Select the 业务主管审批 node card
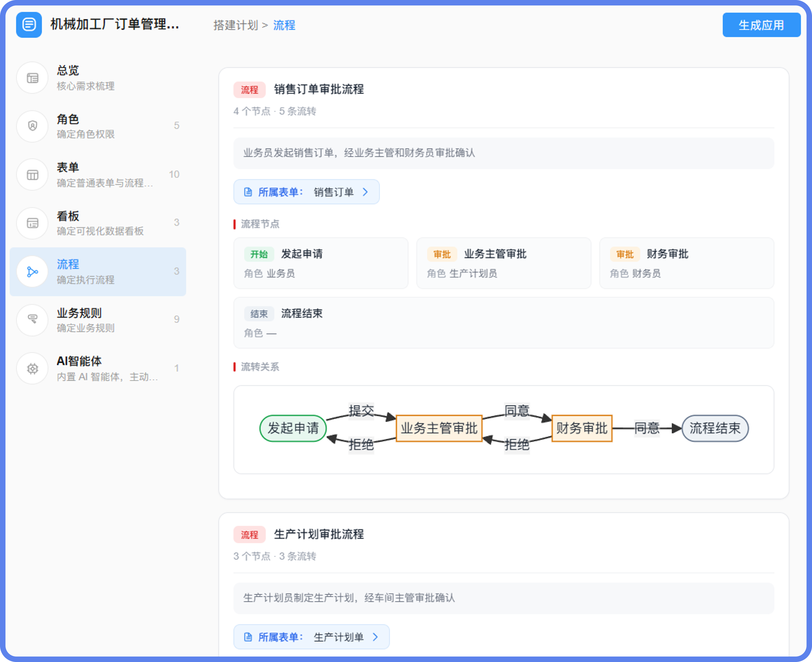The width and height of the screenshot is (812, 662). tap(504, 263)
